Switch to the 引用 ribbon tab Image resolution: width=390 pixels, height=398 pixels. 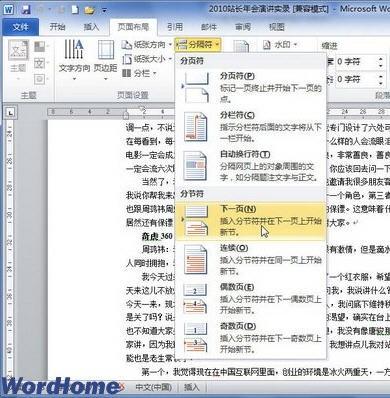[x=175, y=27]
